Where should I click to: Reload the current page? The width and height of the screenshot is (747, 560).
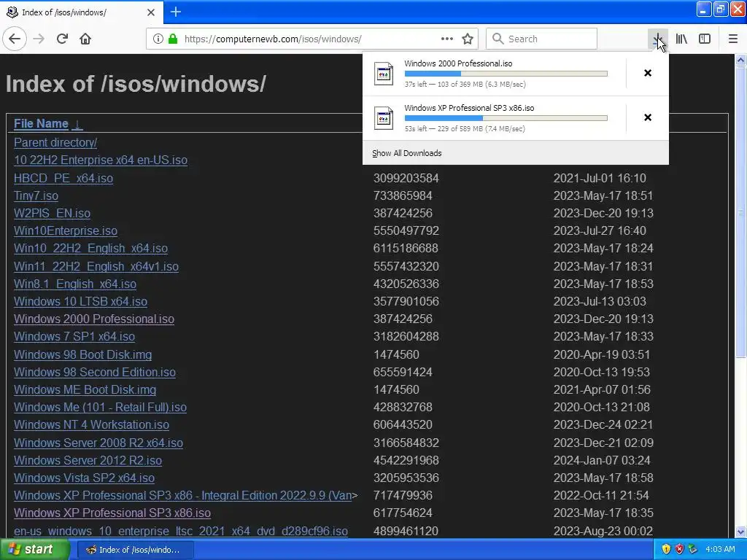pyautogui.click(x=62, y=39)
